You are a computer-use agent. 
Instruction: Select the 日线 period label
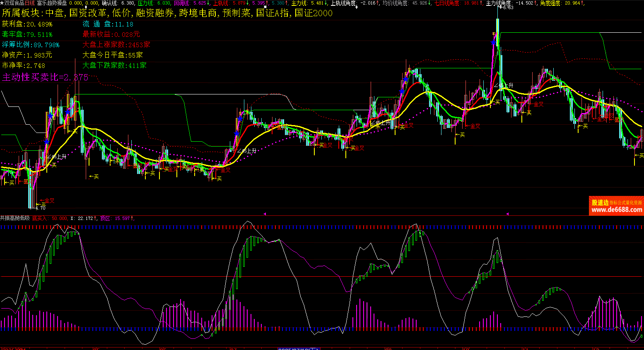(30, 3)
